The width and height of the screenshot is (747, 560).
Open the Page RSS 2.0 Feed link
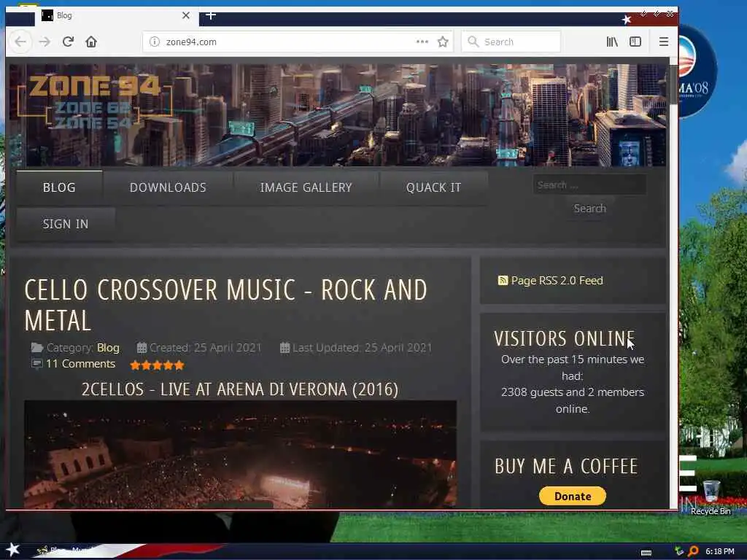[557, 281]
